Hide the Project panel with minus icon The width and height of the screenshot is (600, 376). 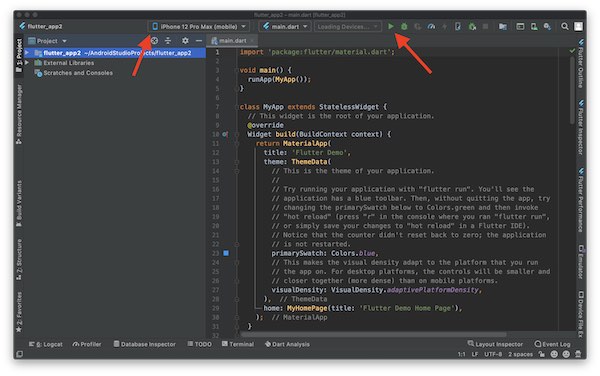(x=199, y=41)
